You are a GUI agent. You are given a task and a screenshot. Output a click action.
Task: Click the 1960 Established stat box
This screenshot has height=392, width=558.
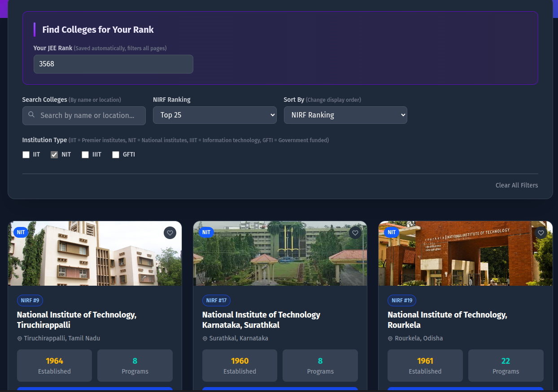tap(240, 366)
